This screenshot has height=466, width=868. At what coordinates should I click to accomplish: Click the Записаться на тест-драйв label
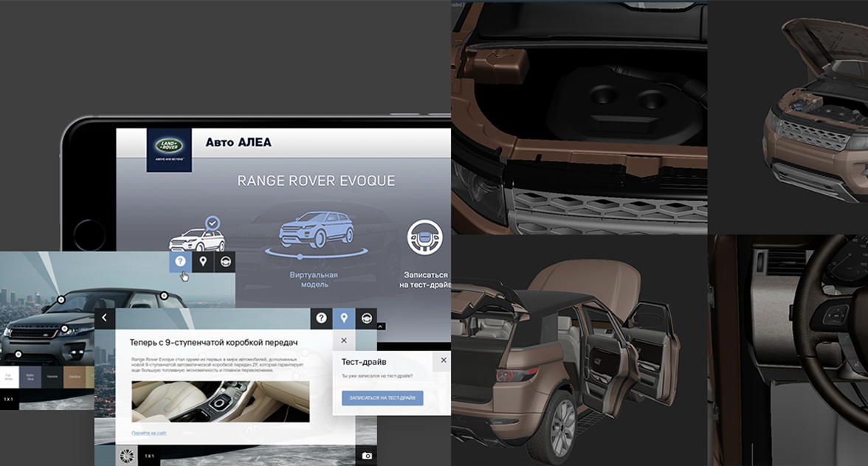point(424,279)
